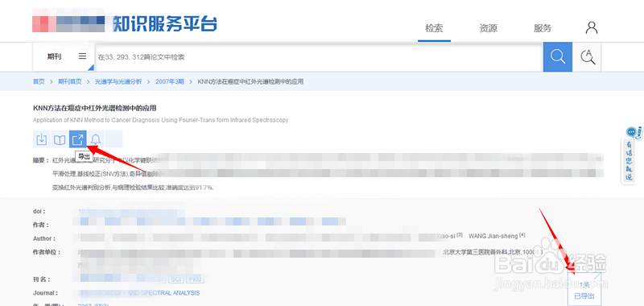Click the chat feedback bubble icon
Screen dimensions: 644x306
click(x=632, y=132)
